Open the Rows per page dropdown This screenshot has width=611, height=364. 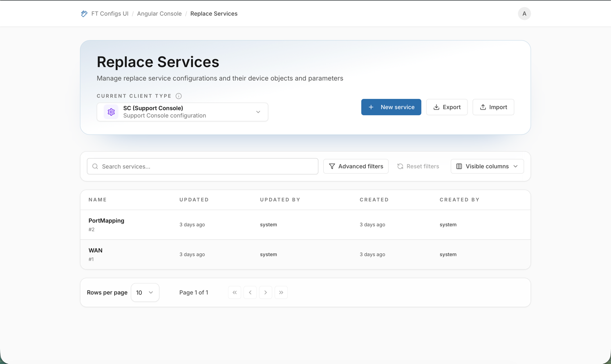tap(145, 293)
